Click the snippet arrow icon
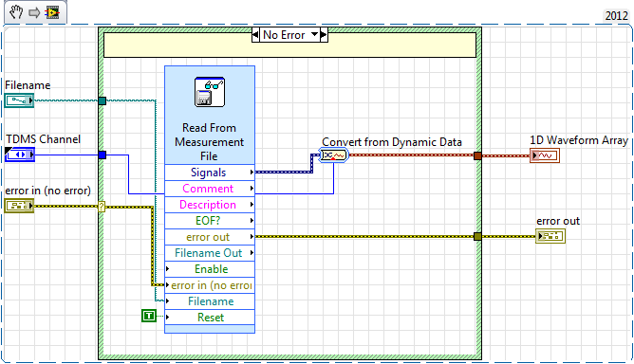 coord(34,12)
